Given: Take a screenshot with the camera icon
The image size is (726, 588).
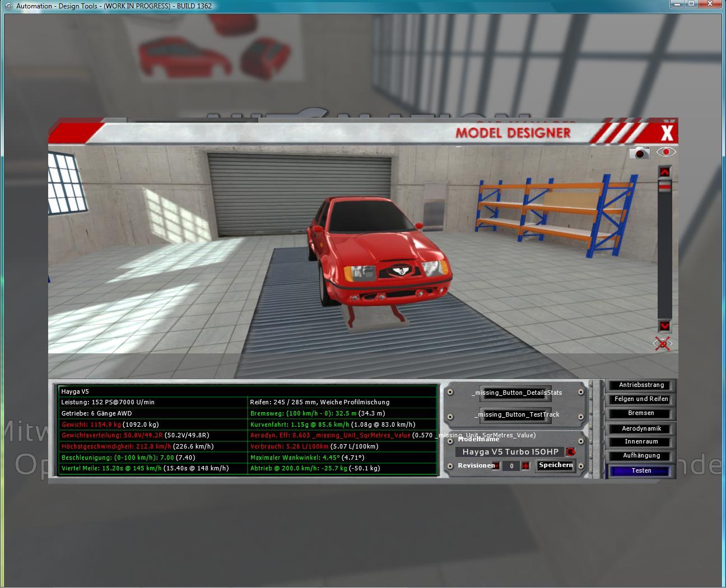Looking at the screenshot, I should point(639,152).
